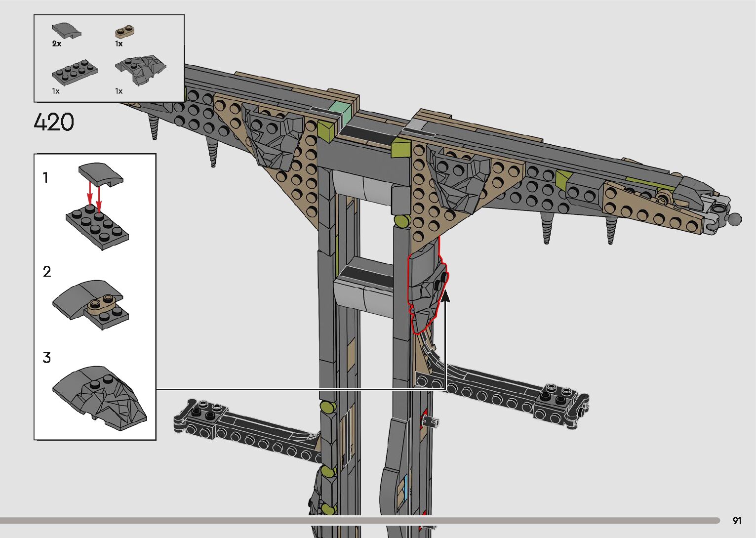The image size is (756, 538).
Task: Click the 2x quantity label in parts list
Action: pos(57,43)
